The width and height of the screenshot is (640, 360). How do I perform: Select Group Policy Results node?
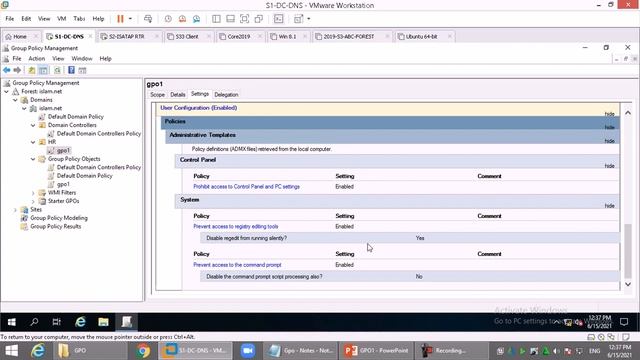coord(56,227)
